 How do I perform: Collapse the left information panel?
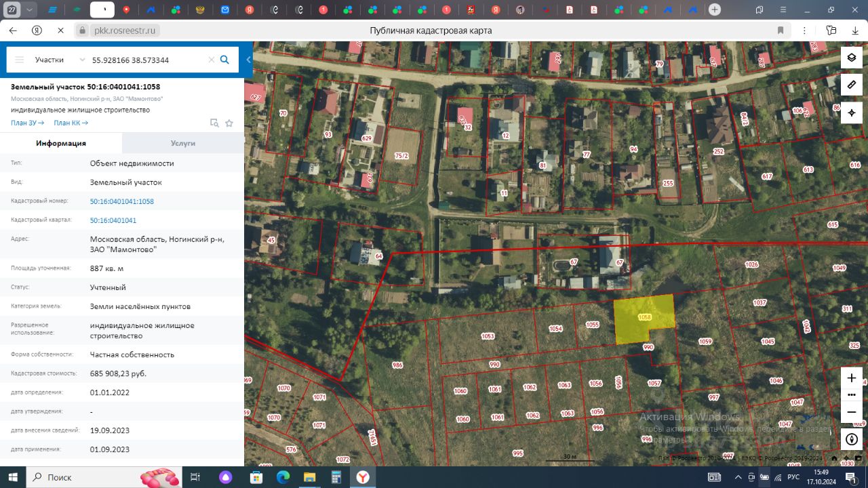pyautogui.click(x=248, y=60)
